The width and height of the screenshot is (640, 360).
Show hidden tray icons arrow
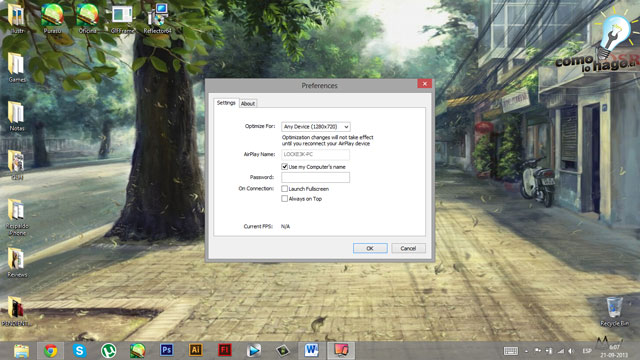pyautogui.click(x=527, y=351)
